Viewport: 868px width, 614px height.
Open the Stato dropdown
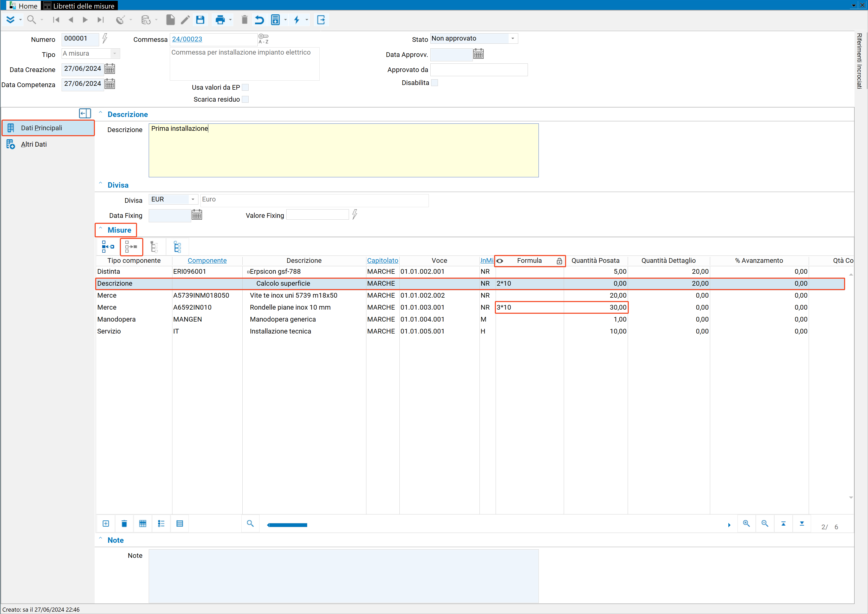click(513, 38)
